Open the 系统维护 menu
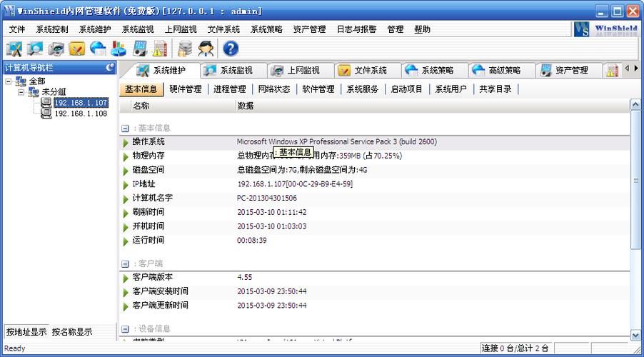The width and height of the screenshot is (644, 357). coord(95,29)
